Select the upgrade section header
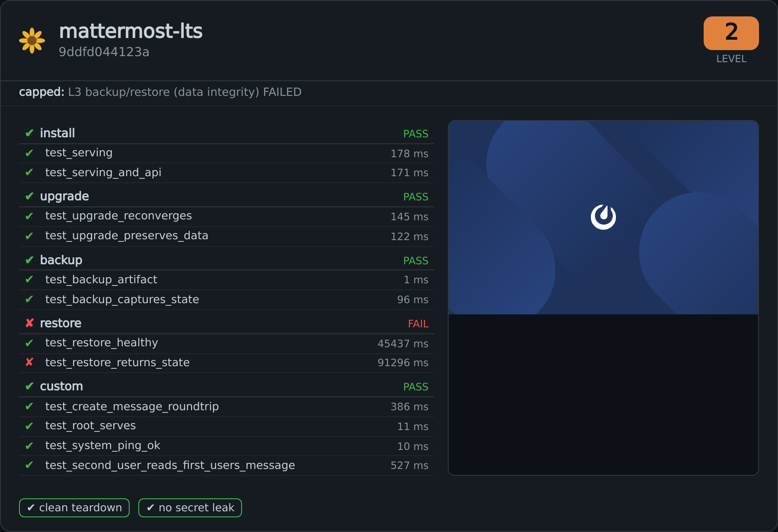The image size is (778, 532). pos(226,196)
